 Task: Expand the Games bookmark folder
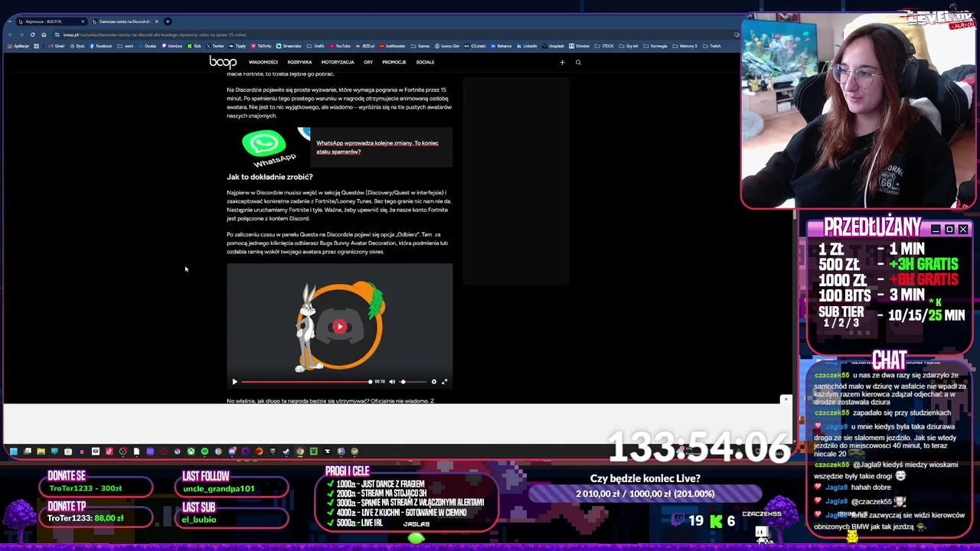click(420, 46)
